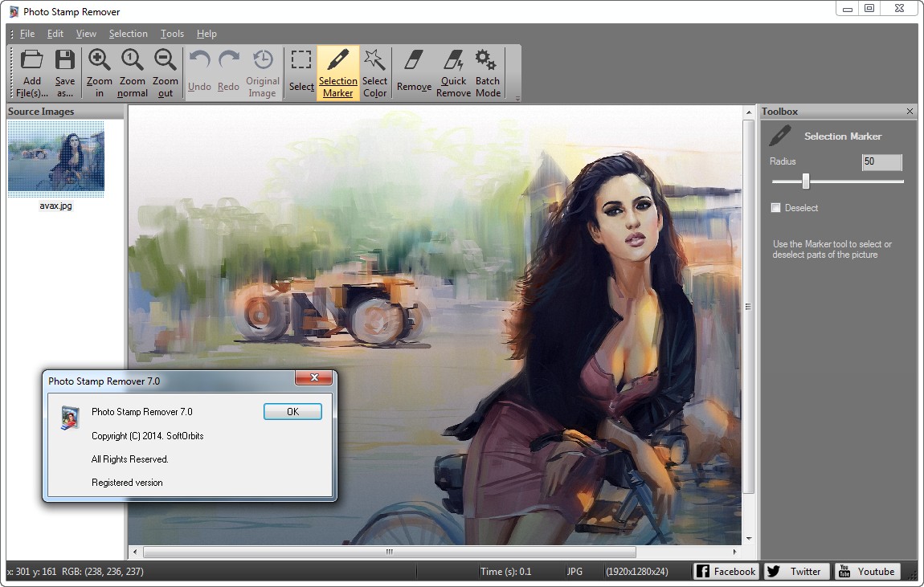The height and width of the screenshot is (587, 924).
Task: Click the Photo Stamp Remover title bar icon
Action: tap(14, 12)
